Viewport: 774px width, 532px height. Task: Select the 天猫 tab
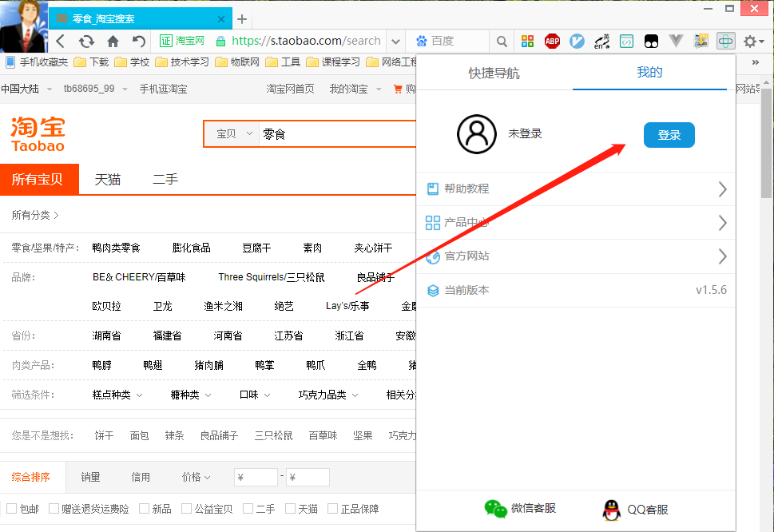click(108, 179)
